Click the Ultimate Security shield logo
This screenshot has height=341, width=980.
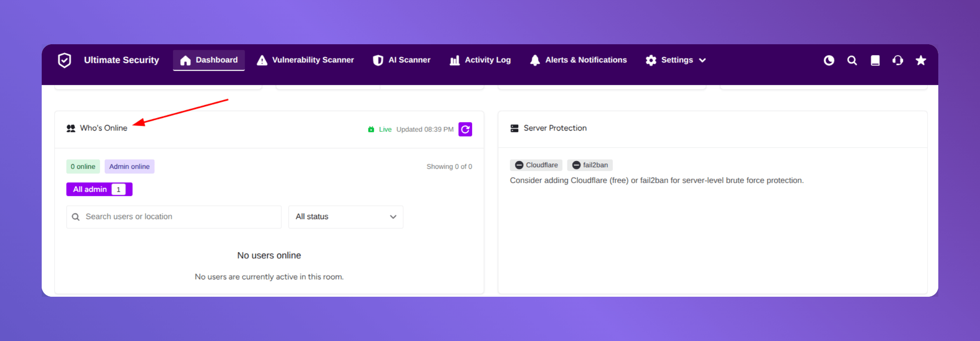click(64, 60)
